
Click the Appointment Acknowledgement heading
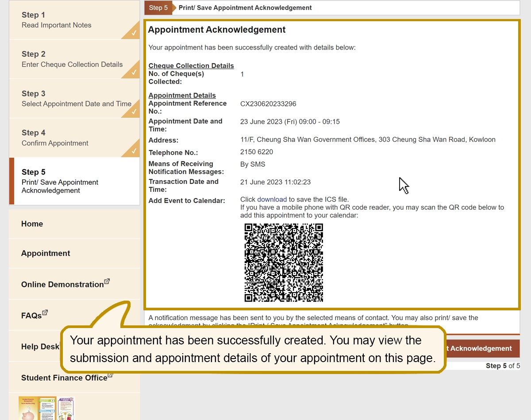pos(217,30)
